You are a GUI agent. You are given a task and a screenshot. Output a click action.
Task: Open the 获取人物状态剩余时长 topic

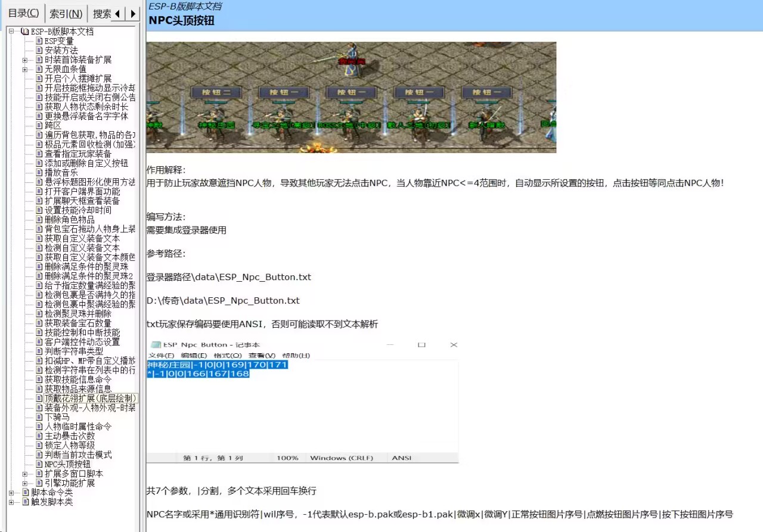pos(86,107)
